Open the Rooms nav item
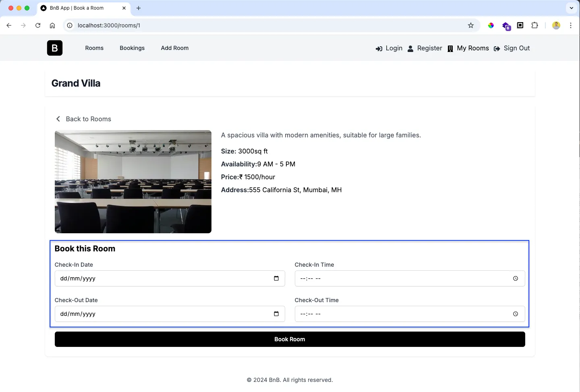This screenshot has width=580, height=392. click(94, 48)
